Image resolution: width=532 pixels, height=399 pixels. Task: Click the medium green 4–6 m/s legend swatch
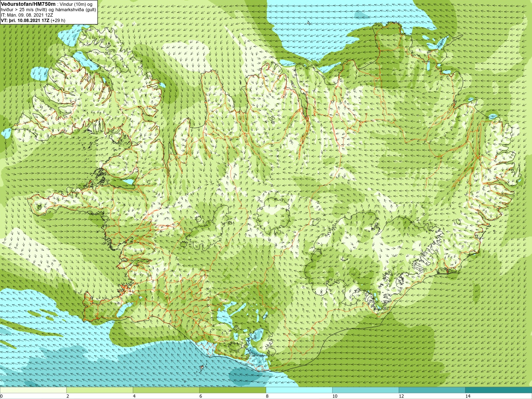tap(166, 390)
